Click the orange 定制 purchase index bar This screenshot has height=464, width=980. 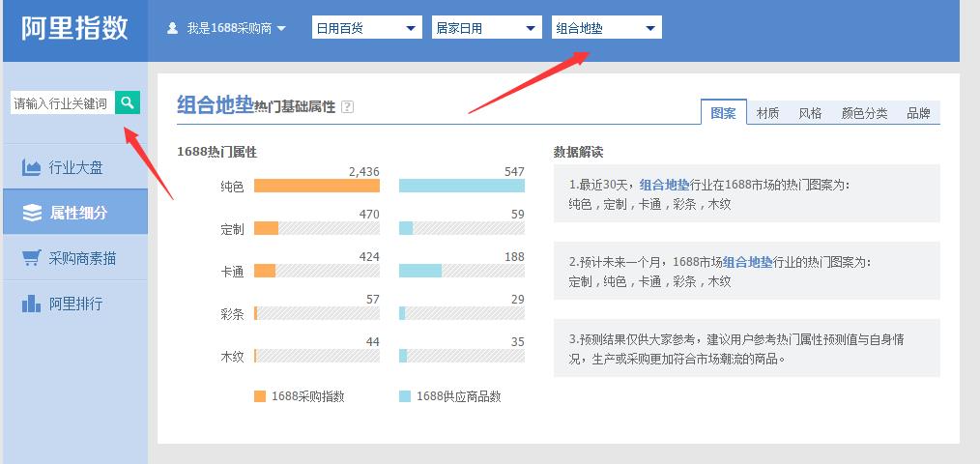pos(266,228)
